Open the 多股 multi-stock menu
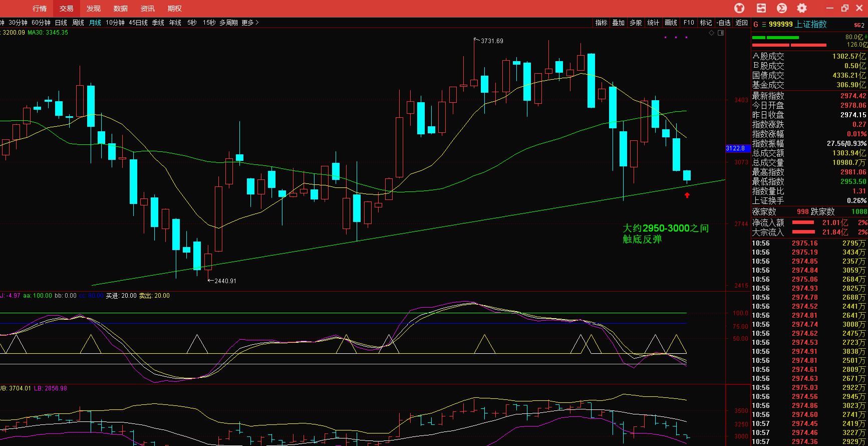The image size is (868, 446). (x=636, y=23)
